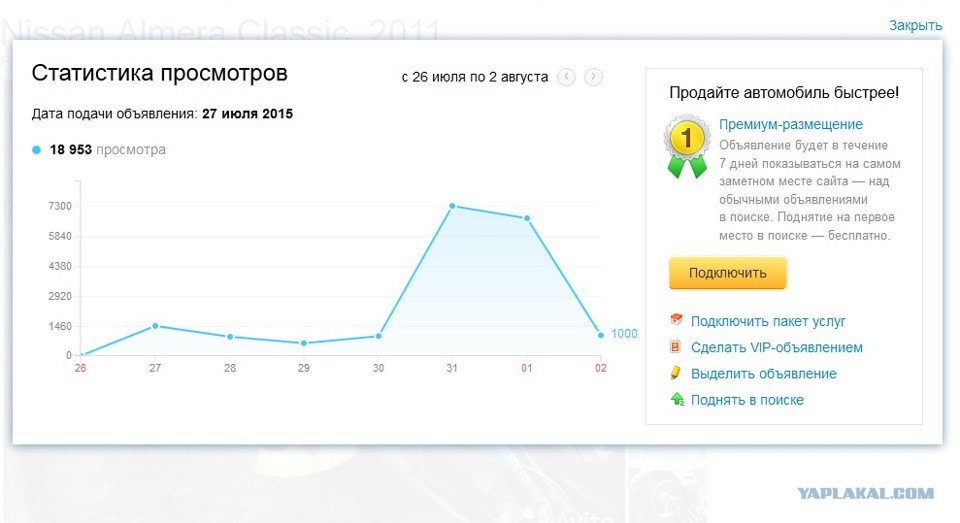Select the chart peak point for day 31
Viewport: 960px width, 523px height.
[x=452, y=206]
